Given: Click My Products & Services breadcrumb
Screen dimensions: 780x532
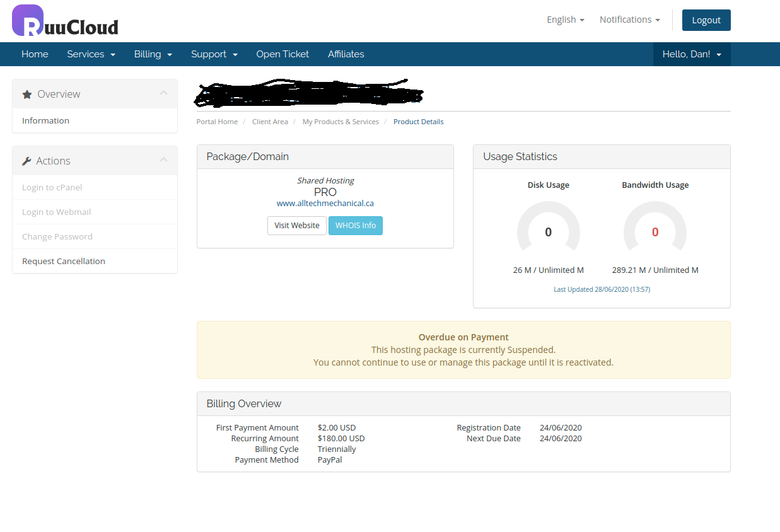Looking at the screenshot, I should point(341,122).
